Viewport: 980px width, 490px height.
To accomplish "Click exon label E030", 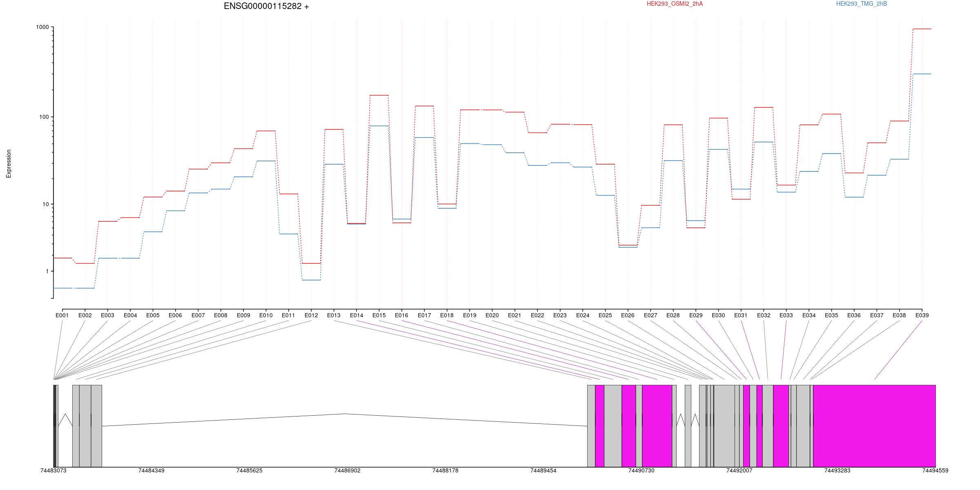I will (x=718, y=315).
